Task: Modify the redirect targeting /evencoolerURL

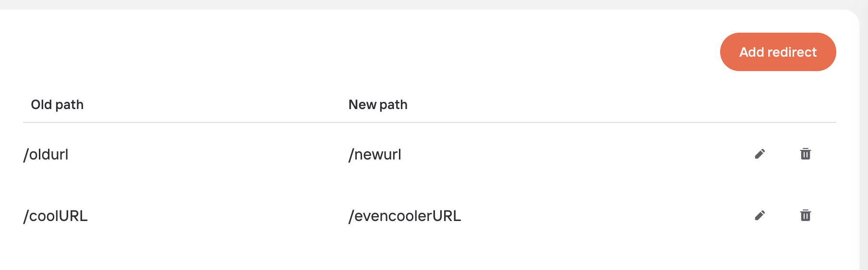Action: pos(759,216)
